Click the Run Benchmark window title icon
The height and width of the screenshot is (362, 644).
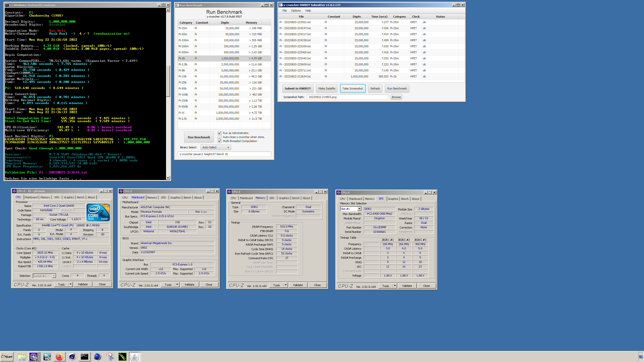(177, 5)
